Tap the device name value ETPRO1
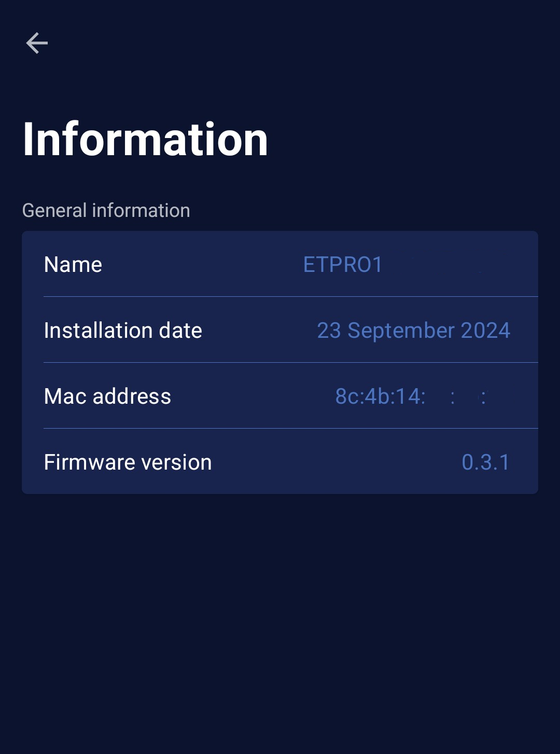Screen dimensions: 560x754 pos(343,265)
